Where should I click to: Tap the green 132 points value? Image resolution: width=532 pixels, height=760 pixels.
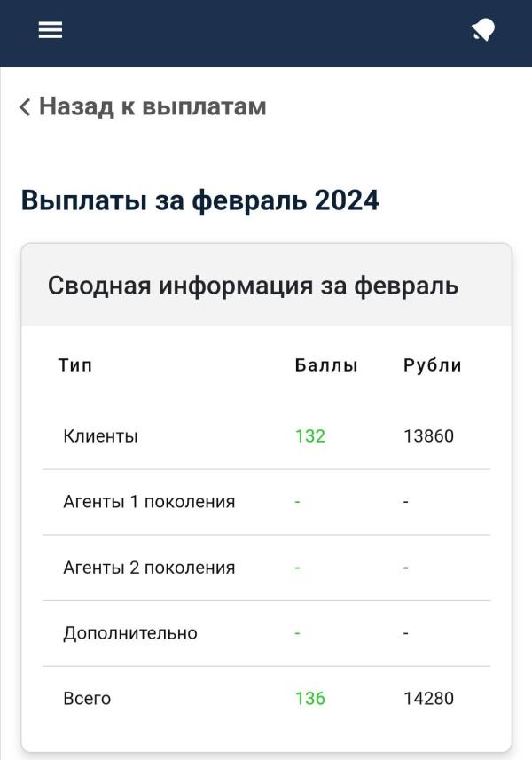pos(310,435)
